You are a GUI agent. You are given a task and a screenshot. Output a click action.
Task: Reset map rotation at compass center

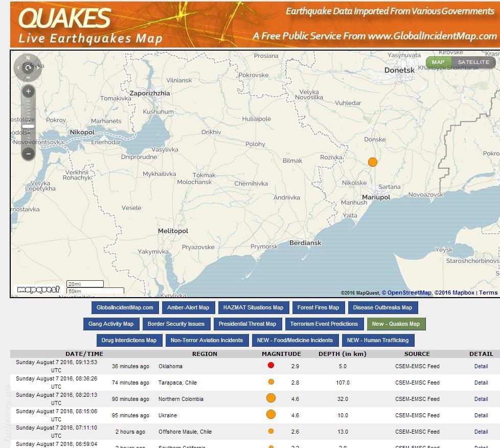[28, 68]
